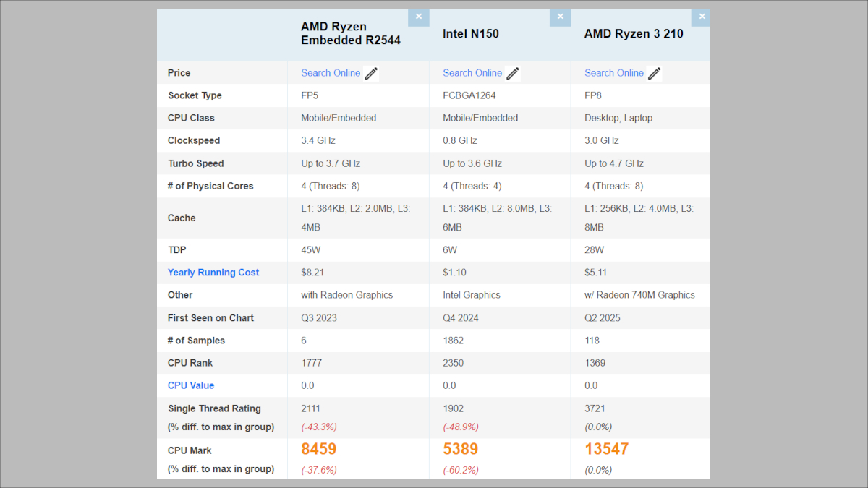
Task: Click the AMD Ryzen Embedded R2544 heading
Action: click(351, 33)
